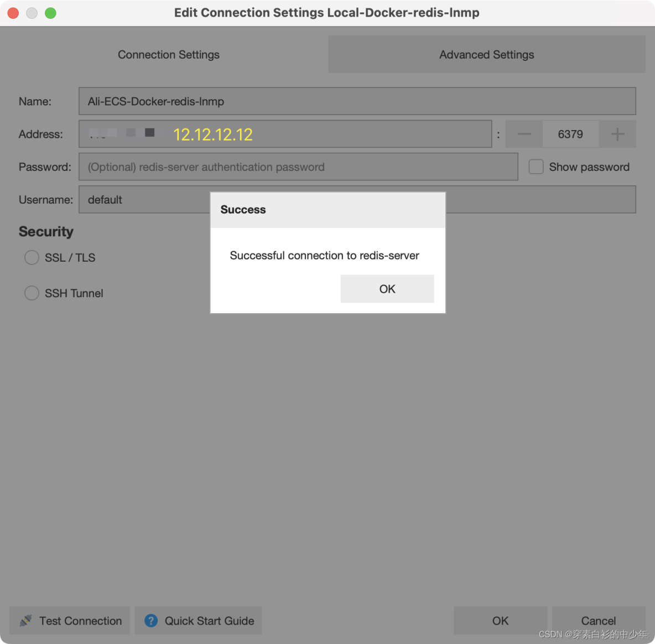Click the plug icon on Test Connection
The image size is (655, 644).
(x=25, y=621)
